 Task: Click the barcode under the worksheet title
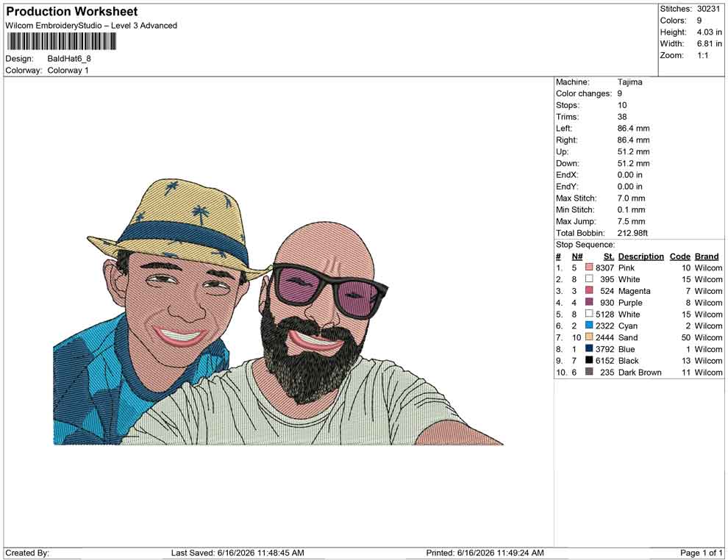(x=61, y=42)
